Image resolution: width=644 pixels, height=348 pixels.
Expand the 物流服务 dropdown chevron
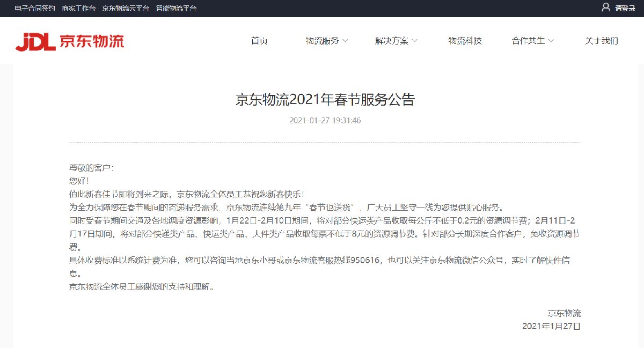[346, 41]
